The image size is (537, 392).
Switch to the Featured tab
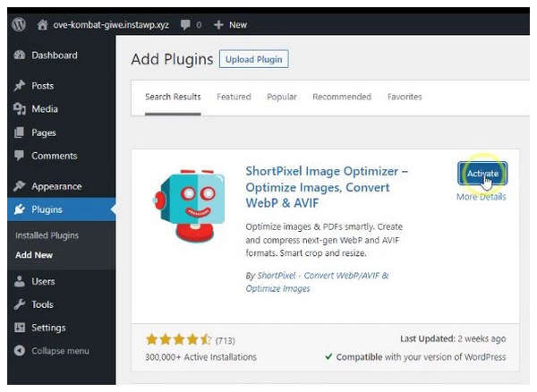click(x=234, y=97)
